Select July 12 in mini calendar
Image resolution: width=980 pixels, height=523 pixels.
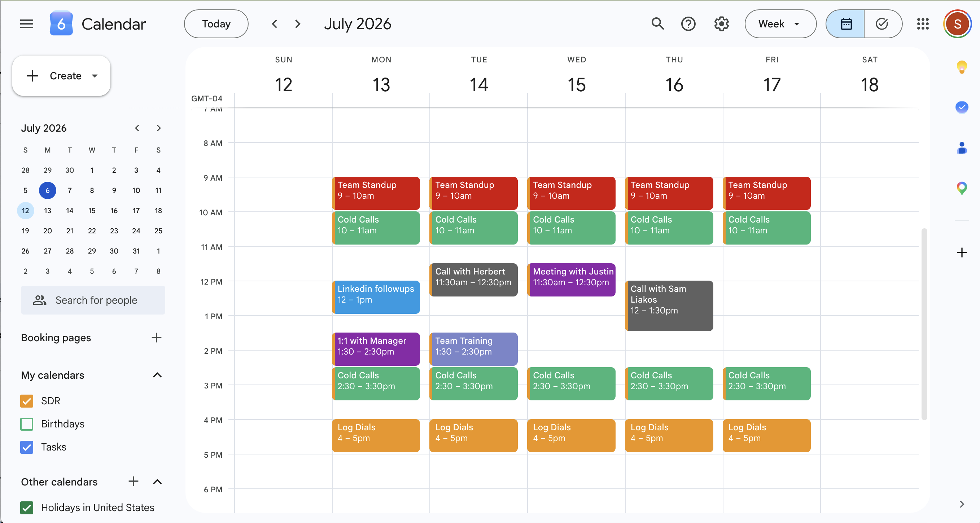tap(26, 210)
